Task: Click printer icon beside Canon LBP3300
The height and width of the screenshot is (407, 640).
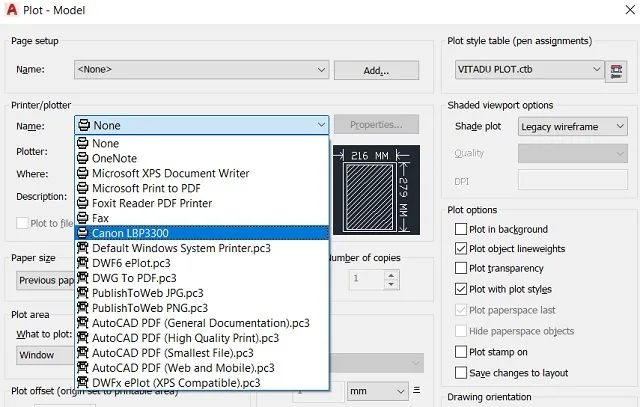Action: pos(83,232)
